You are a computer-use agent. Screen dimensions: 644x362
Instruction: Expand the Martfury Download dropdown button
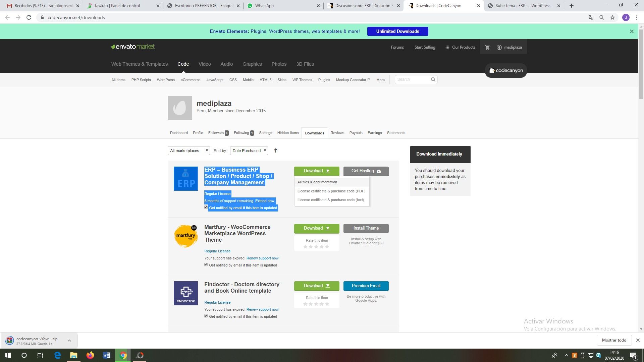tap(317, 228)
